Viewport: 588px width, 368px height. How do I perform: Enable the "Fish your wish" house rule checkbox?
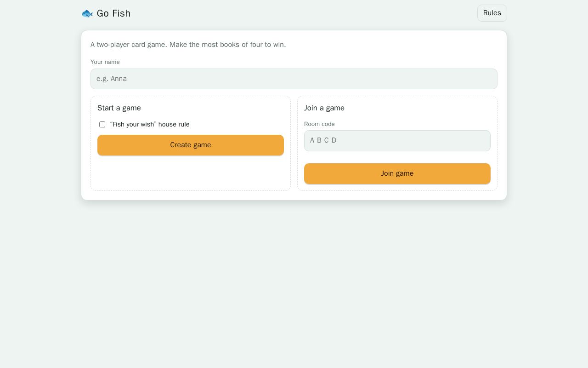(102, 125)
